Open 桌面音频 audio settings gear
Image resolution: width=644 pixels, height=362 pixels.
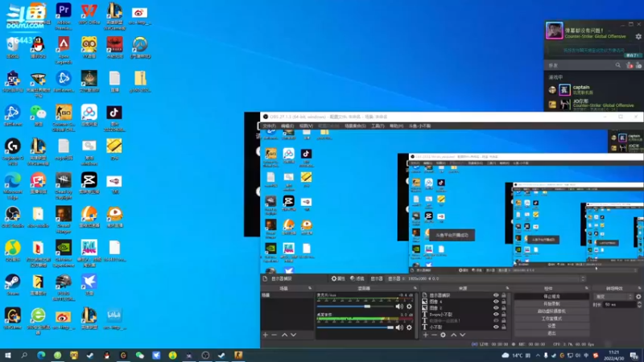(x=409, y=327)
